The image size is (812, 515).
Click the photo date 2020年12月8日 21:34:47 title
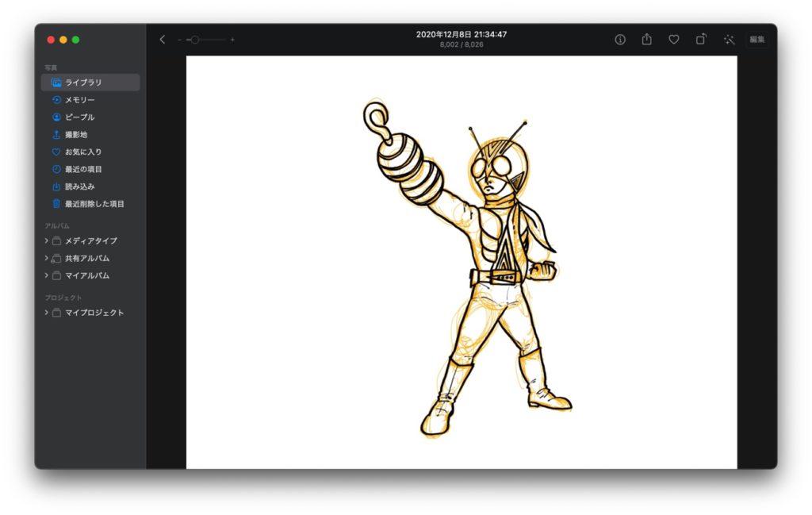pyautogui.click(x=462, y=34)
